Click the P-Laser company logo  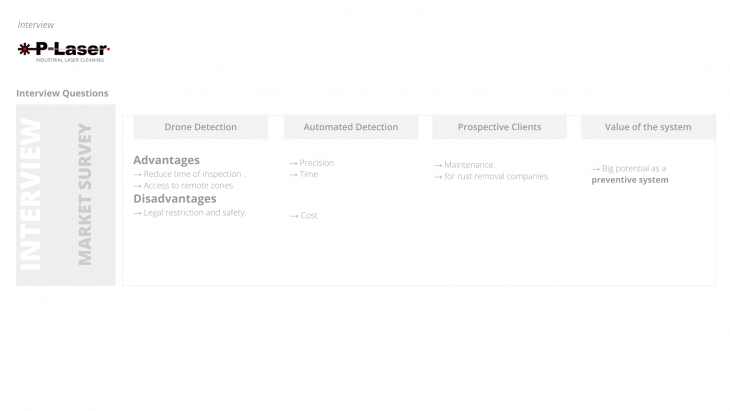(63, 51)
